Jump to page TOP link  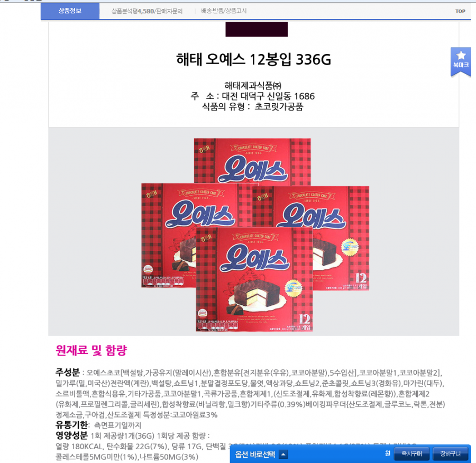point(460,11)
